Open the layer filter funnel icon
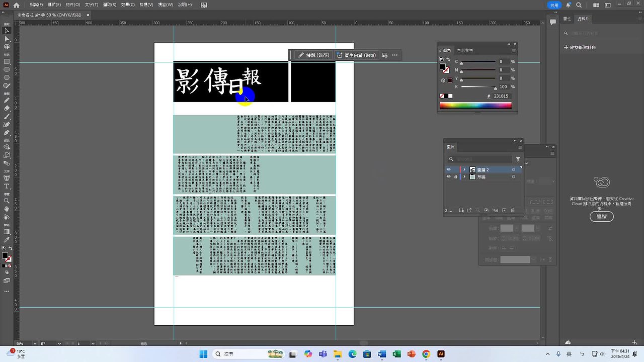Viewport: 644px width, 362px height. pyautogui.click(x=518, y=159)
